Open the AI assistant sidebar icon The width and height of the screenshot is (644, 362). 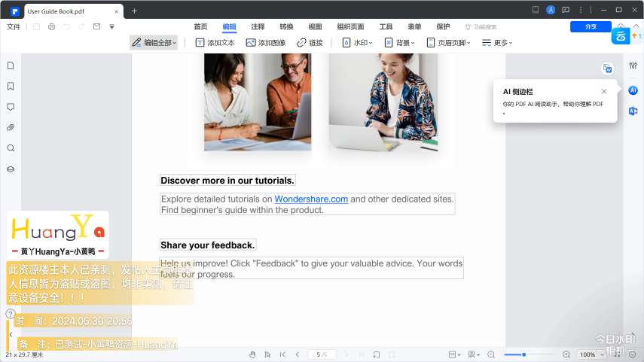pos(633,90)
